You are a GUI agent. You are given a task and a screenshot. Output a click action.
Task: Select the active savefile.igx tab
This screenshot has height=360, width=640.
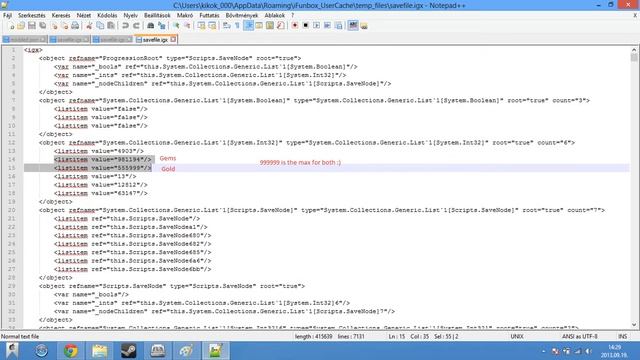[155, 40]
